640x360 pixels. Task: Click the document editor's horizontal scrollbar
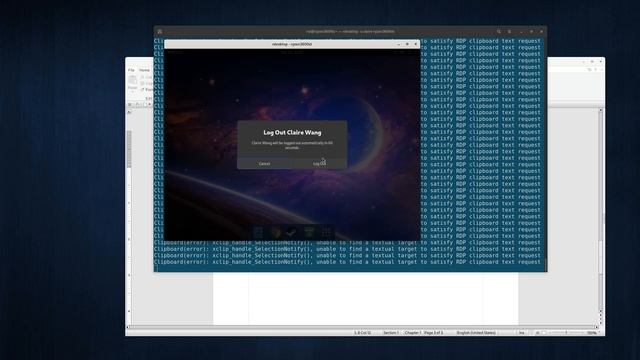pos(362,327)
